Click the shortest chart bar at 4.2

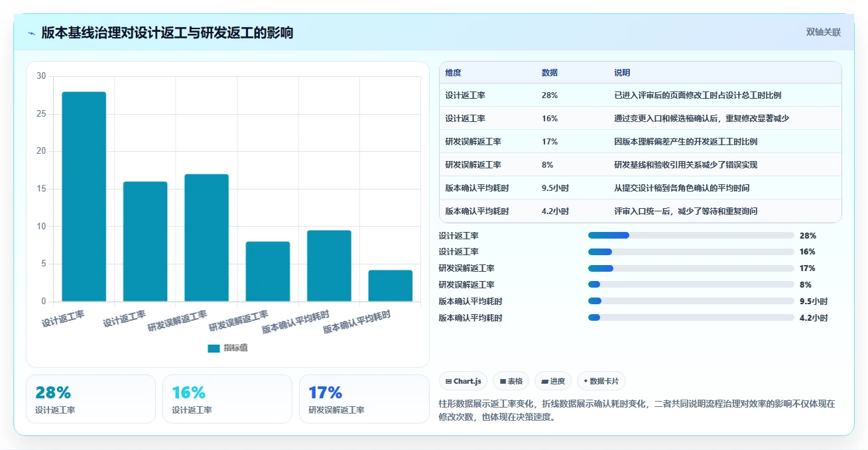coord(390,286)
